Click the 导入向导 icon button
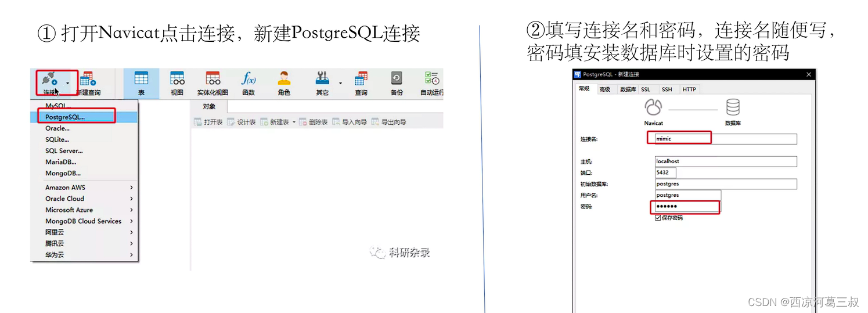Image resolution: width=868 pixels, height=313 pixels. [336, 122]
